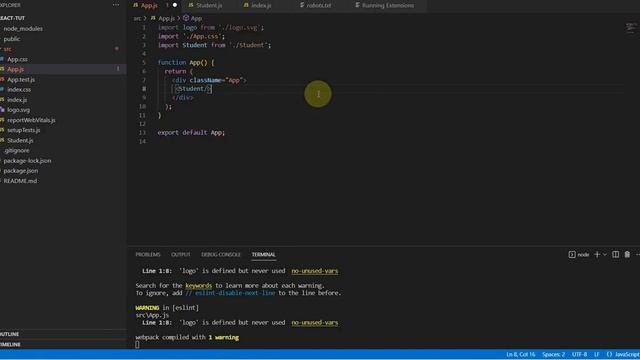The height and width of the screenshot is (360, 640).
Task: Open package-lock.json file
Action: point(27,160)
